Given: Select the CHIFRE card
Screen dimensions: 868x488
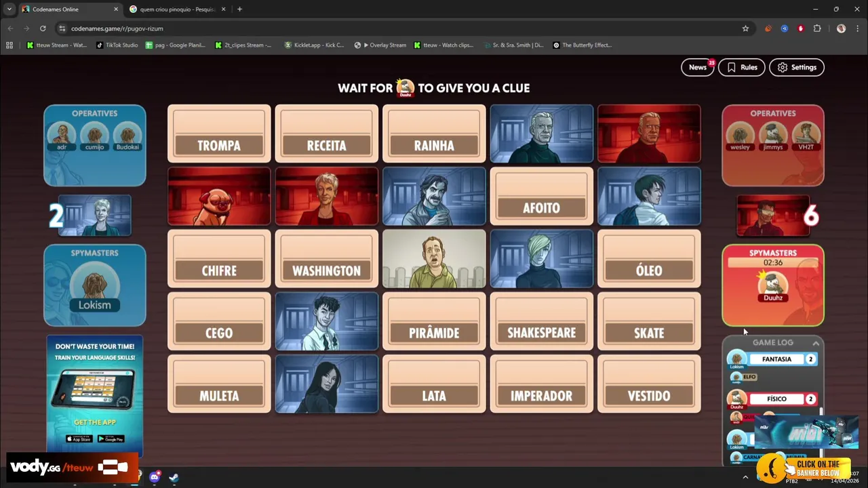Looking at the screenshot, I should click(219, 259).
